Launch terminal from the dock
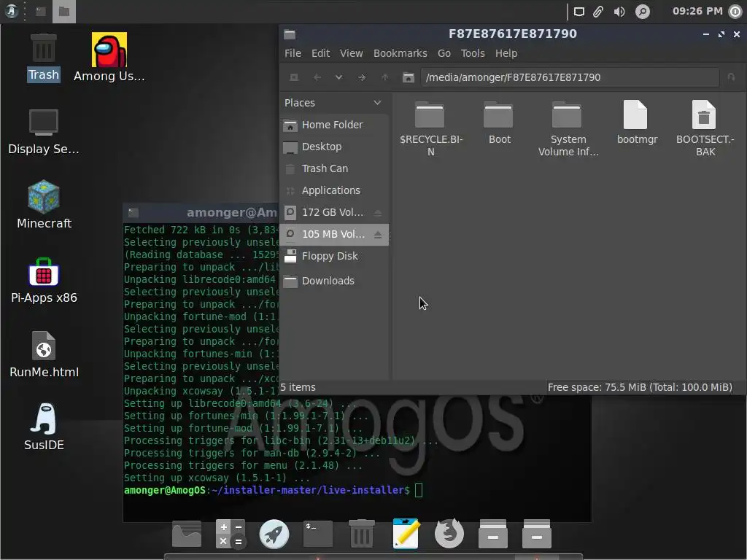Screen dimensions: 747x560 (318, 534)
